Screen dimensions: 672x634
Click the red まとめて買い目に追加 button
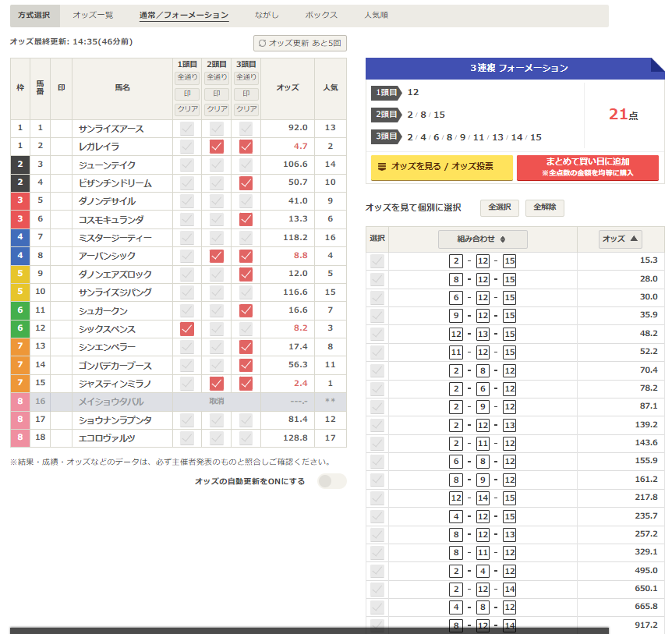(598, 167)
